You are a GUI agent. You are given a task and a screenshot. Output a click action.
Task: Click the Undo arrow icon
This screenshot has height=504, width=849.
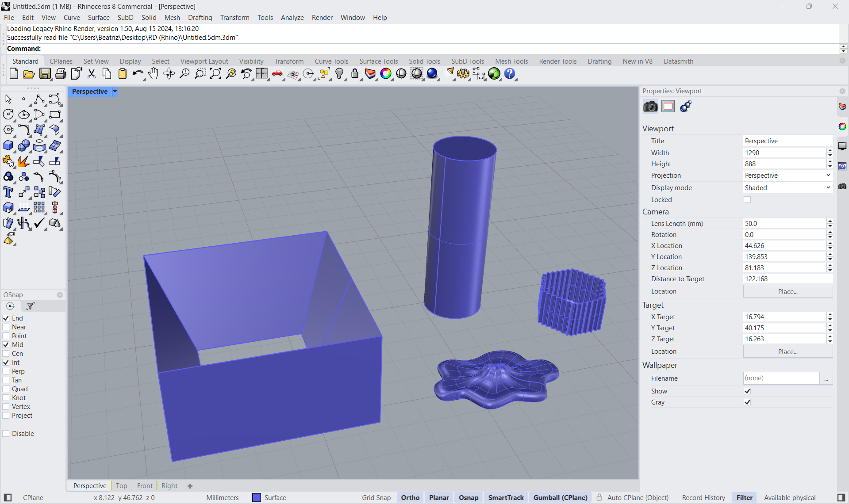(138, 74)
